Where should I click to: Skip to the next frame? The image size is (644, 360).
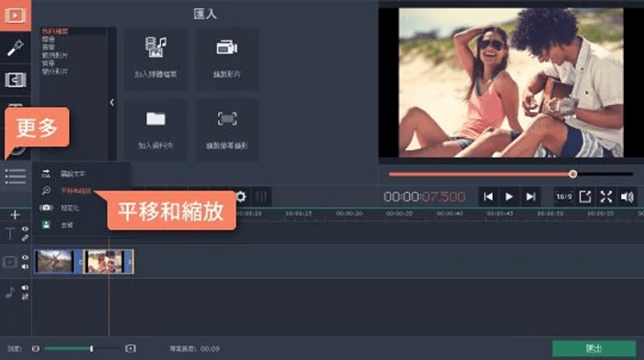(x=531, y=197)
